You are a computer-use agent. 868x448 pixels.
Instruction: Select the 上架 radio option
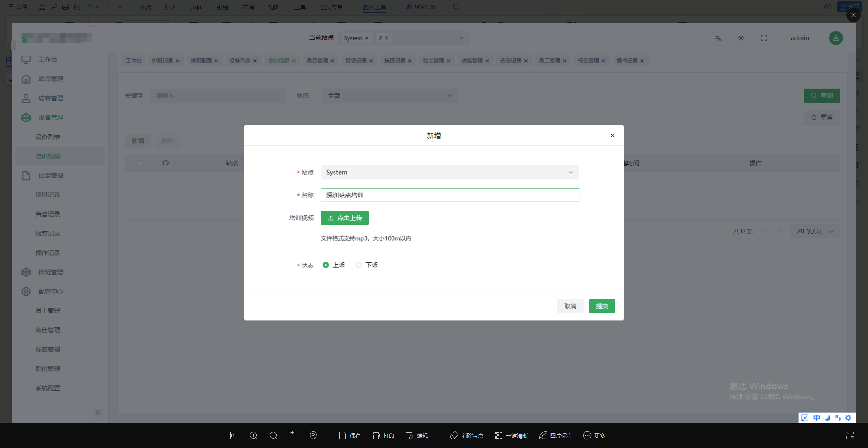(326, 265)
